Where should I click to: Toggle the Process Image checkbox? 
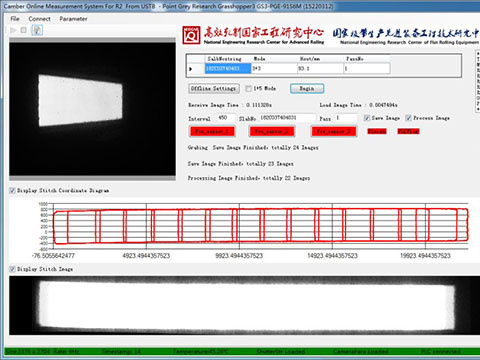point(408,118)
